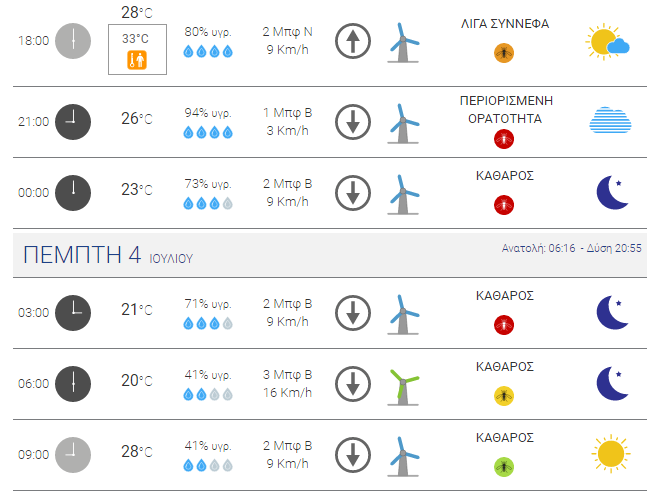Click the ΛΙΓΑ ΣΥΝΝΕΦΑ condition label
This screenshot has height=497, width=669.
tap(505, 24)
